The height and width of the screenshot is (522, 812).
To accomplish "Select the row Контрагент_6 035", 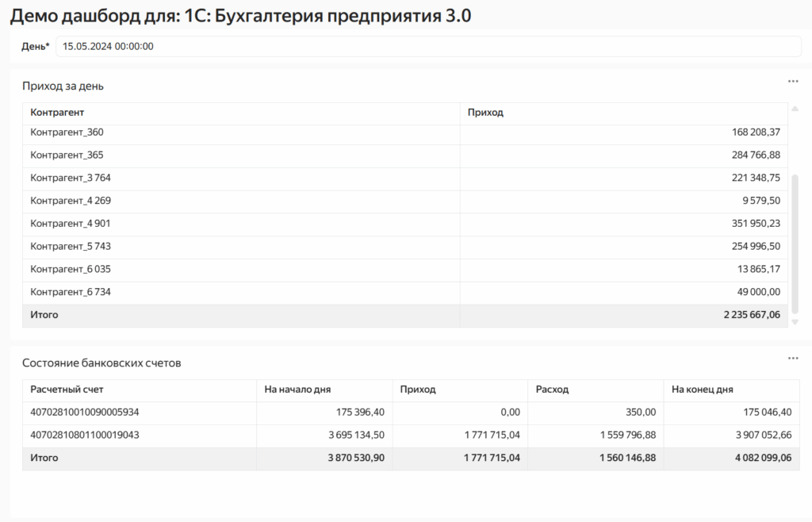I will [405, 269].
